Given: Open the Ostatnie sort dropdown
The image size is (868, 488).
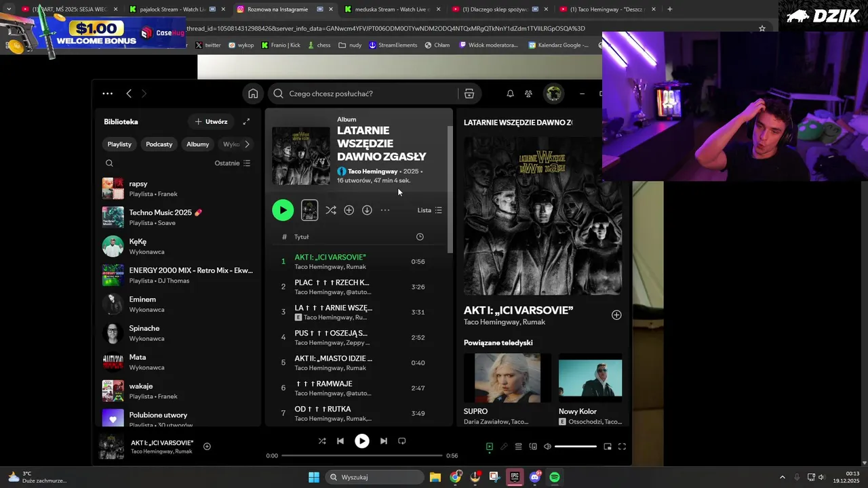Looking at the screenshot, I should 233,163.
